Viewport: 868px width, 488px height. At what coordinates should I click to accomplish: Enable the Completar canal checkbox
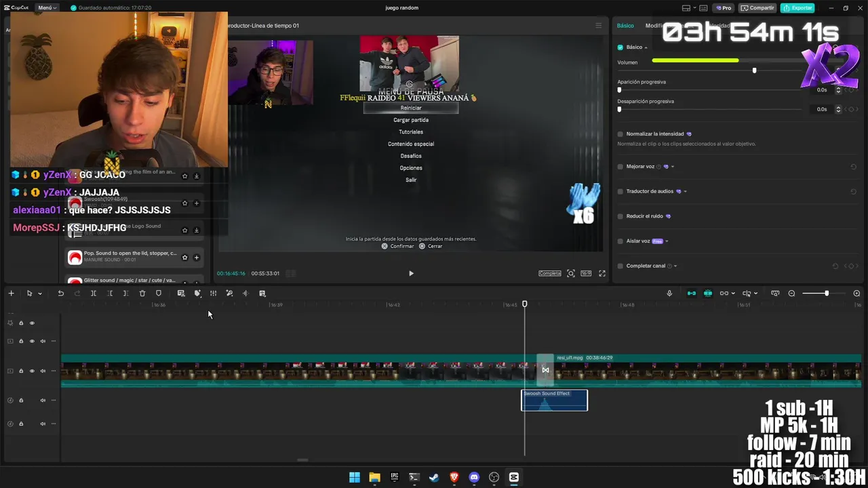[x=620, y=266]
